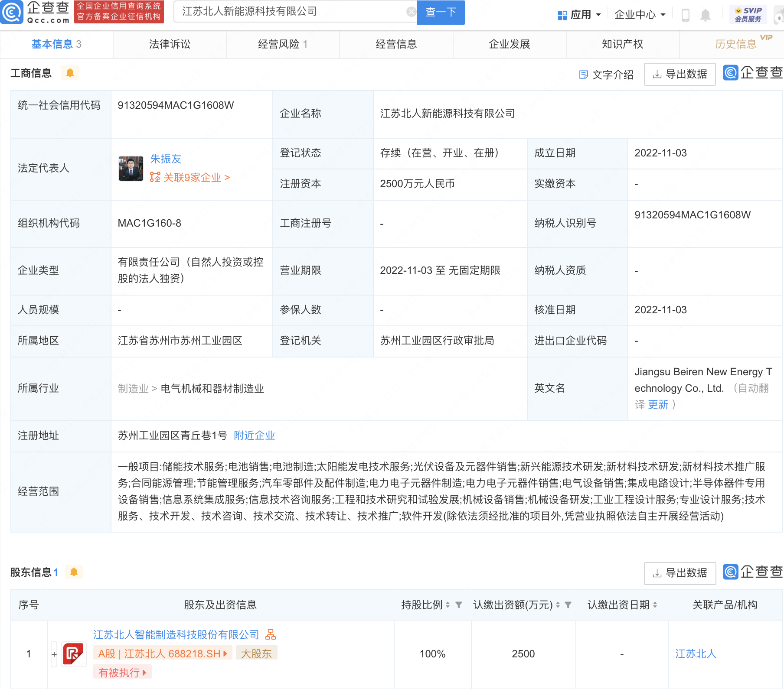
Task: Click 文字介绍 icon link
Action: [x=606, y=75]
